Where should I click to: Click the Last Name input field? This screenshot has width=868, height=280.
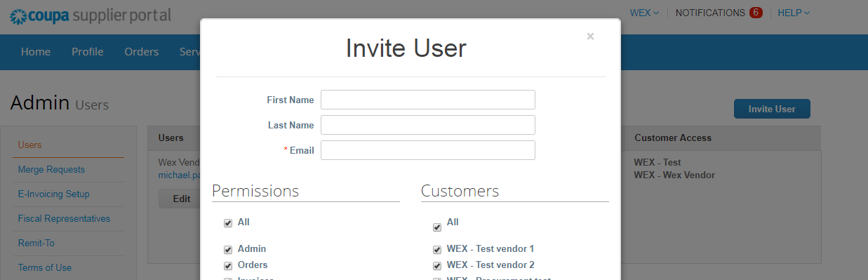point(428,125)
